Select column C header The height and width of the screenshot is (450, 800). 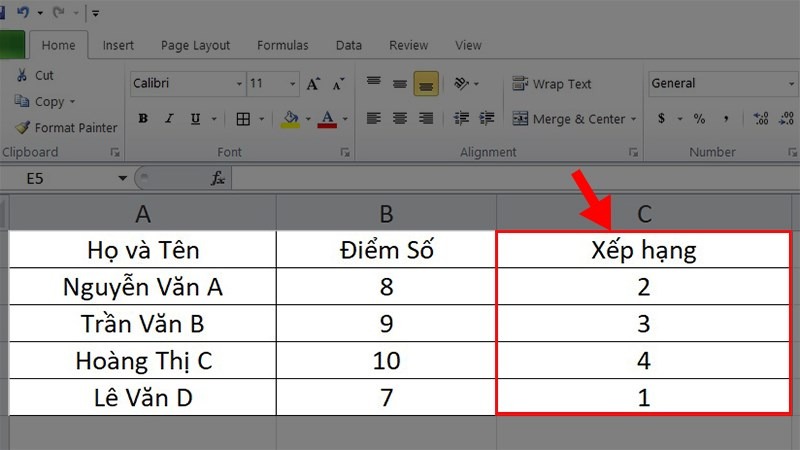click(644, 213)
